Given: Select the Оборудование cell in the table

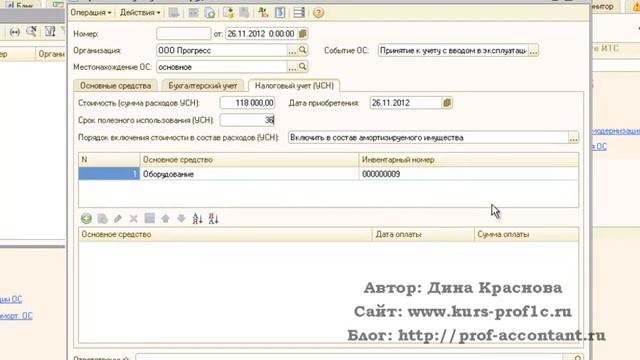Looking at the screenshot, I should click(x=249, y=174).
